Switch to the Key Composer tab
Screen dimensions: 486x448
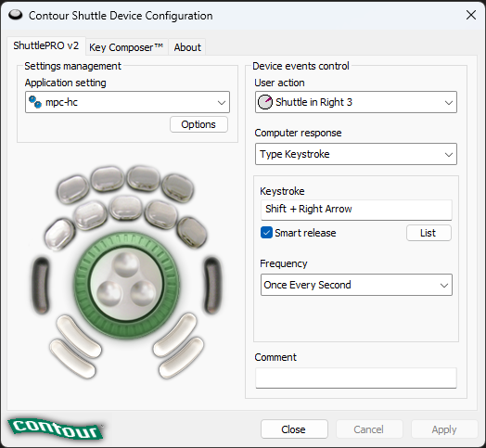pyautogui.click(x=126, y=47)
